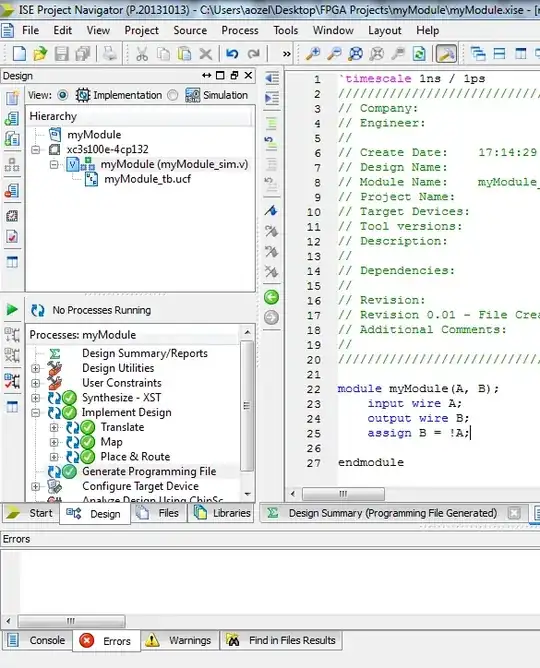Collapse the myModule (myModule_sim.v) node
This screenshot has height=668, width=540.
pyautogui.click(x=54, y=164)
